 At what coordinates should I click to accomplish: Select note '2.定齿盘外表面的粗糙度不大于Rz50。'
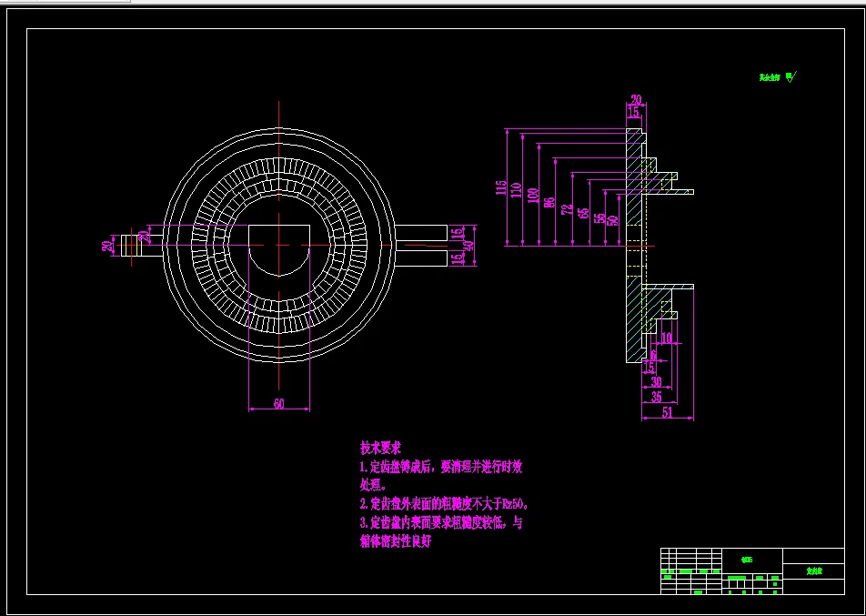pos(446,503)
